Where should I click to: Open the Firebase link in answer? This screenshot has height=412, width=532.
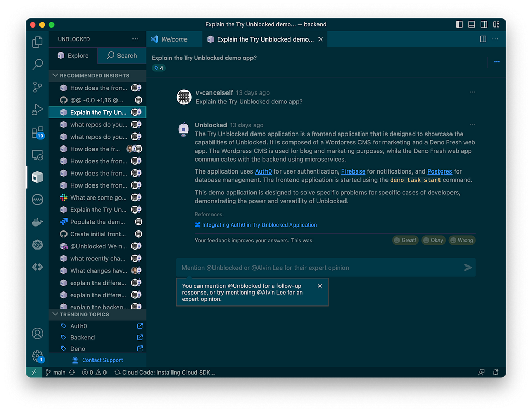tap(353, 171)
